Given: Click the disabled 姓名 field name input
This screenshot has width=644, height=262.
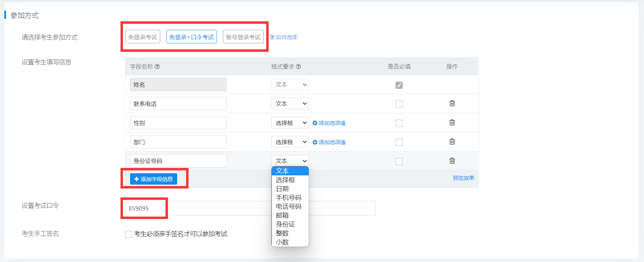Looking at the screenshot, I should 178,84.
